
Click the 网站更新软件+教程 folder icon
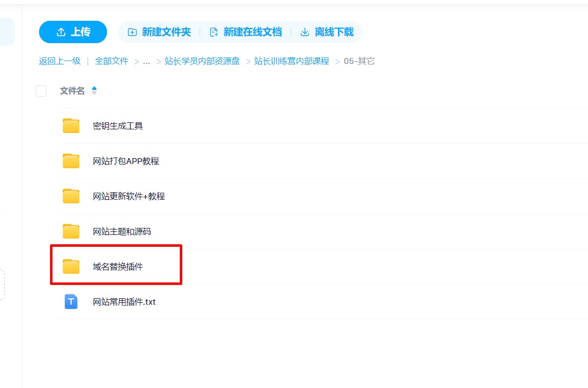(x=71, y=196)
